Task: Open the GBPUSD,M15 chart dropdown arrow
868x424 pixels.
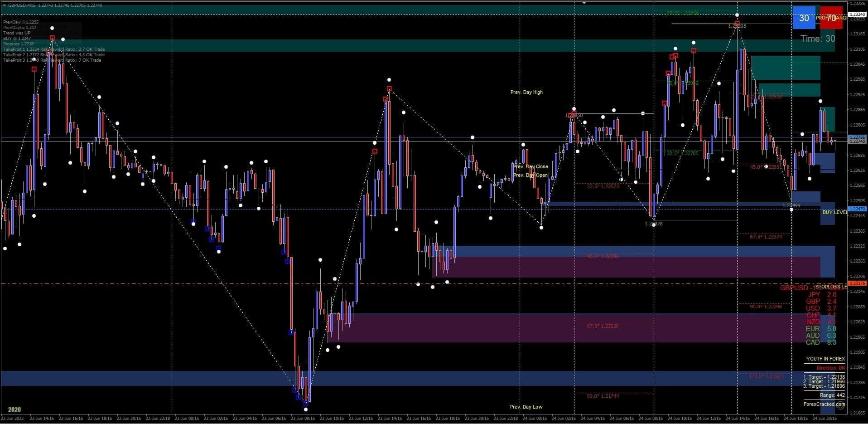Action: tap(4, 5)
